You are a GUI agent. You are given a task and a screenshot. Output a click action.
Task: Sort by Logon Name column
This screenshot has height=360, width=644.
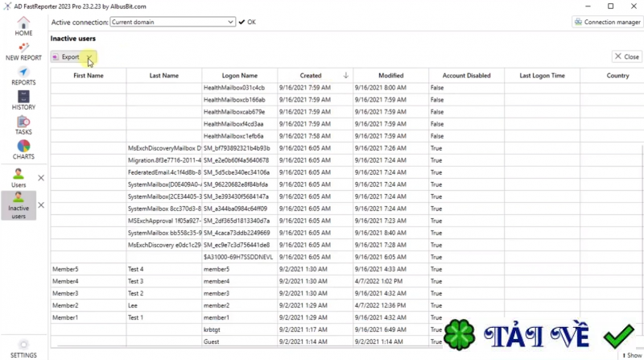coord(239,76)
